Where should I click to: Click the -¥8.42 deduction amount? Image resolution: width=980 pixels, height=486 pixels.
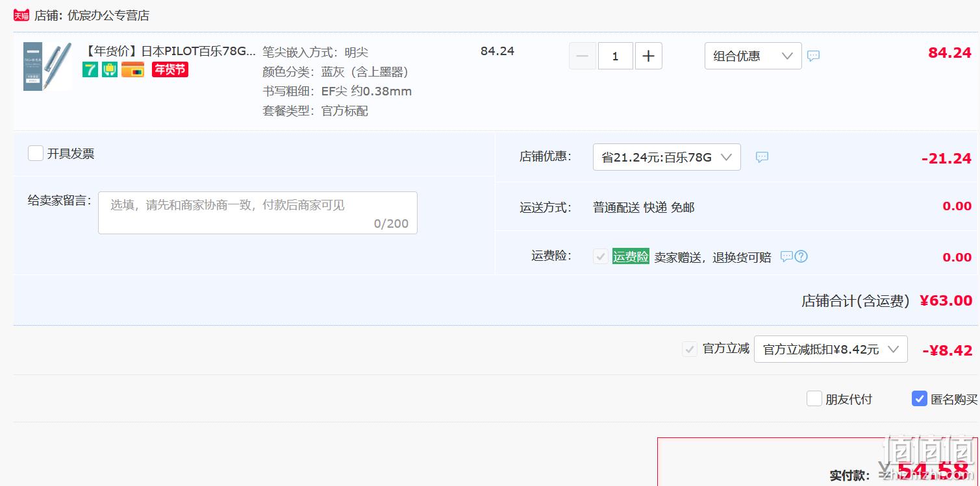pos(948,350)
